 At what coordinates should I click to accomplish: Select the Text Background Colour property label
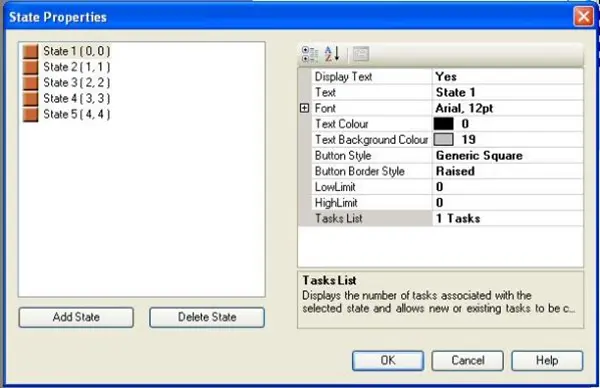372,140
